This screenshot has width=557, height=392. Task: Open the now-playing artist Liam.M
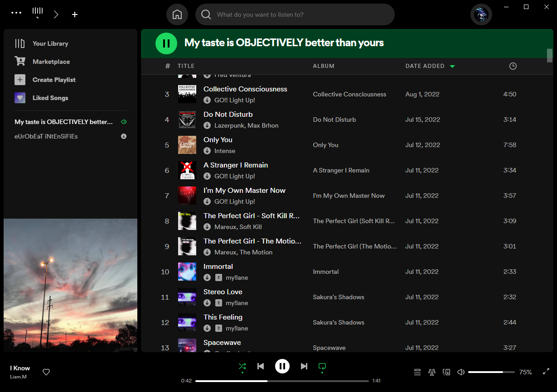[18, 377]
